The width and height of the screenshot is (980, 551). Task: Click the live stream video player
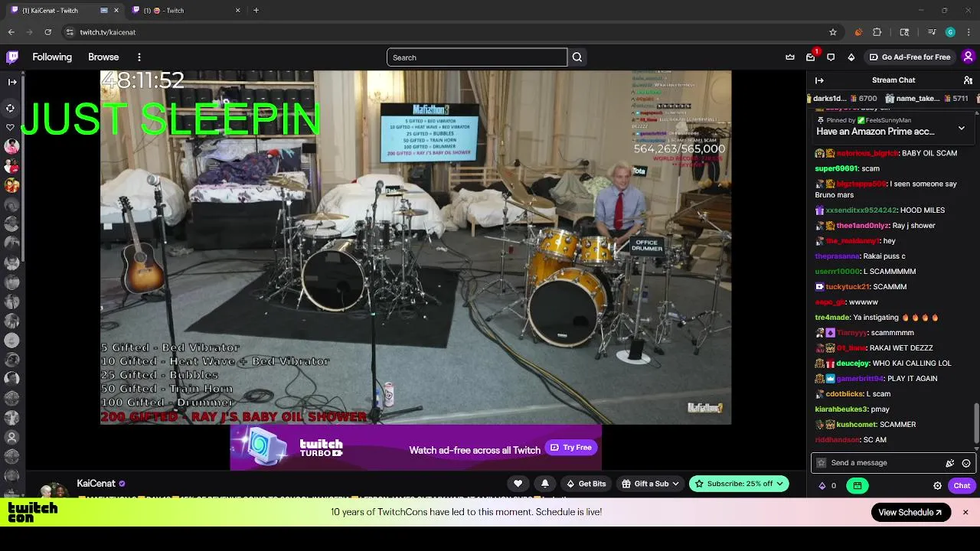(416, 247)
